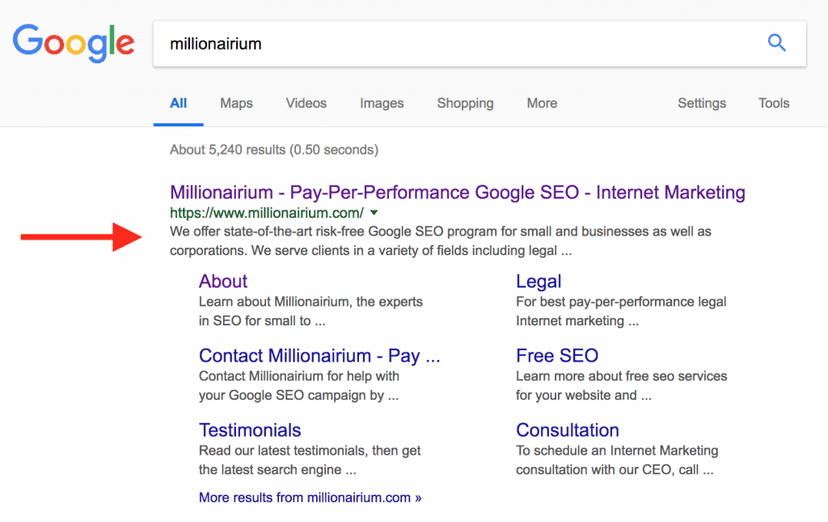
Task: Select the All results tab
Action: [178, 103]
